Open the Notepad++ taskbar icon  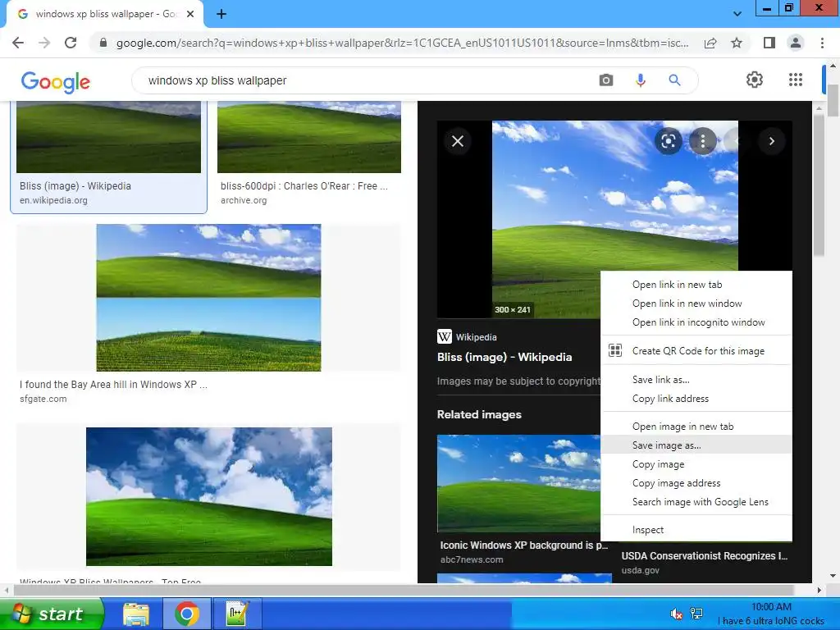[x=237, y=614]
